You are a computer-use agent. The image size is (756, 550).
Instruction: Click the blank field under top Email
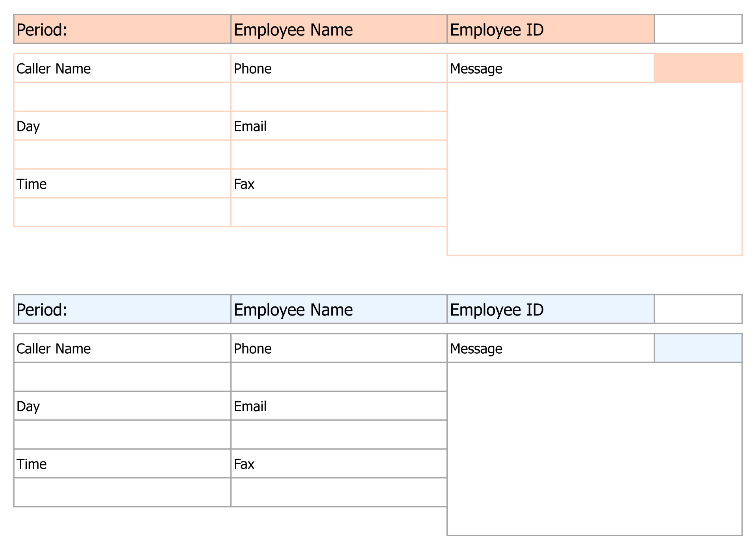(x=339, y=155)
